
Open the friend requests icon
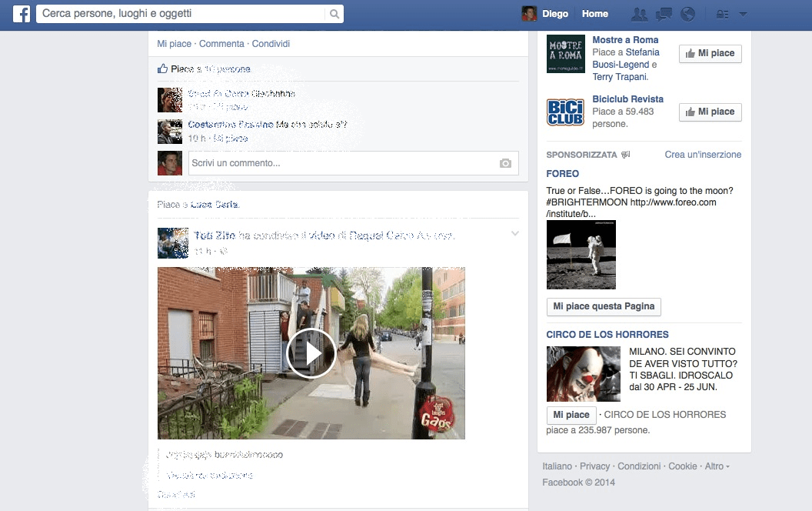pyautogui.click(x=638, y=14)
